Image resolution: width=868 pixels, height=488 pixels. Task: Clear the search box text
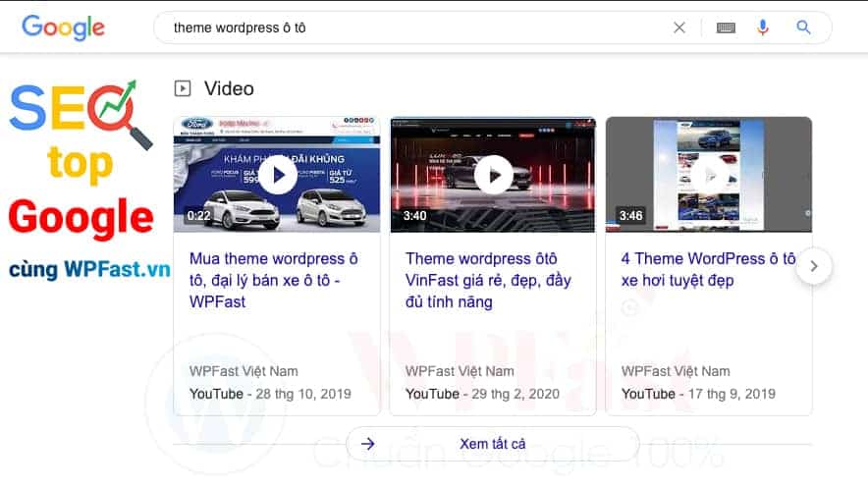678,27
